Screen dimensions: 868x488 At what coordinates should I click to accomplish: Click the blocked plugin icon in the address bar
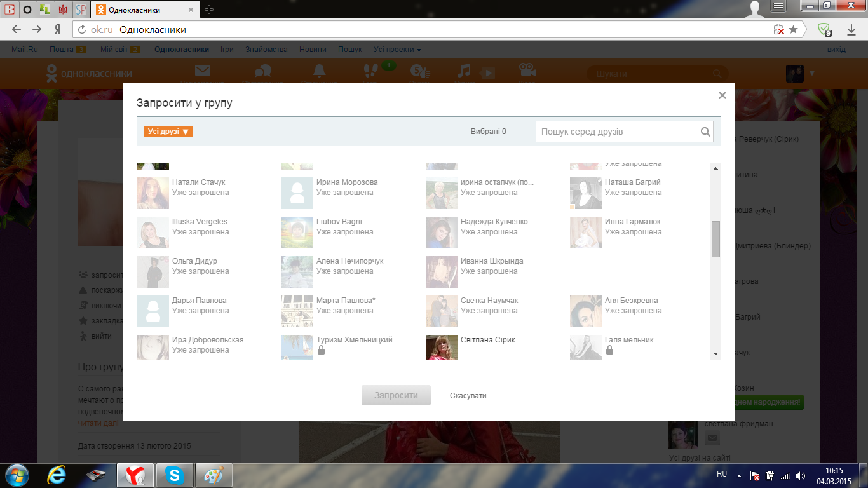coord(778,30)
